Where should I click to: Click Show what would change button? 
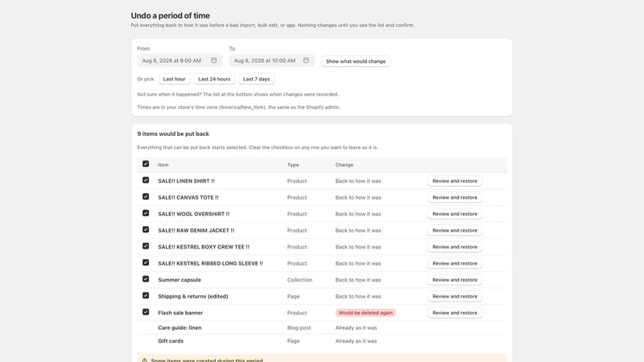pos(356,61)
